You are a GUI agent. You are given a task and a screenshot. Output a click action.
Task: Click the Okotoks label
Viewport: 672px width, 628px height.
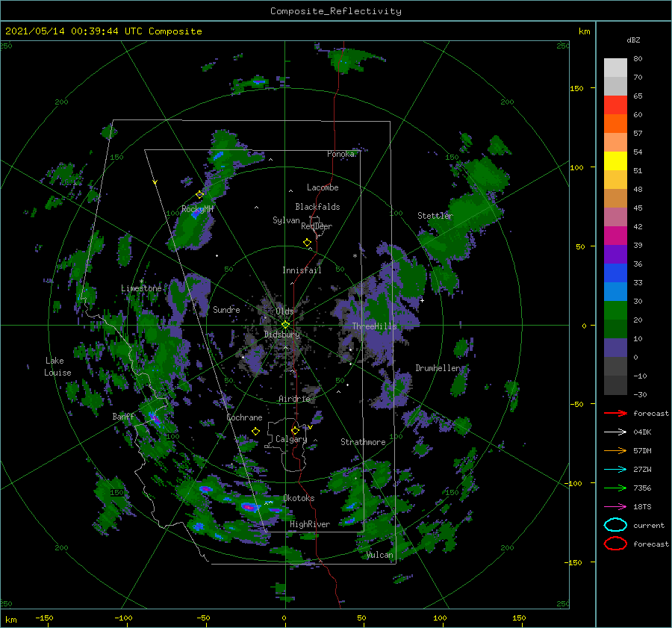299,498
